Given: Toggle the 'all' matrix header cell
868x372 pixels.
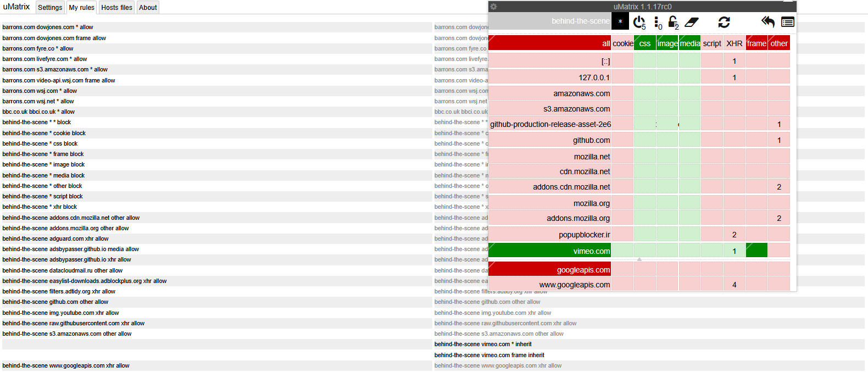Looking at the screenshot, I should (550, 43).
